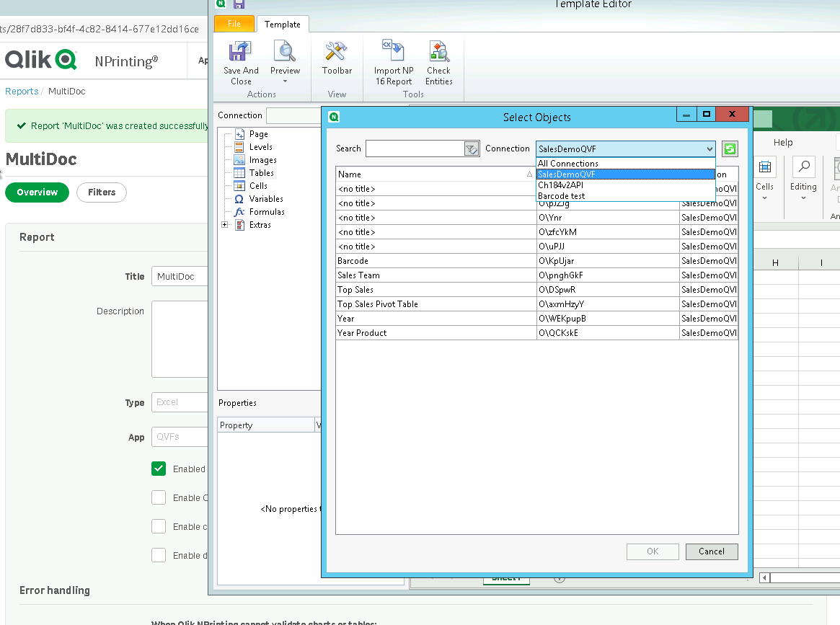Click the Cancel button in Select Objects
The image size is (840, 625).
click(712, 551)
